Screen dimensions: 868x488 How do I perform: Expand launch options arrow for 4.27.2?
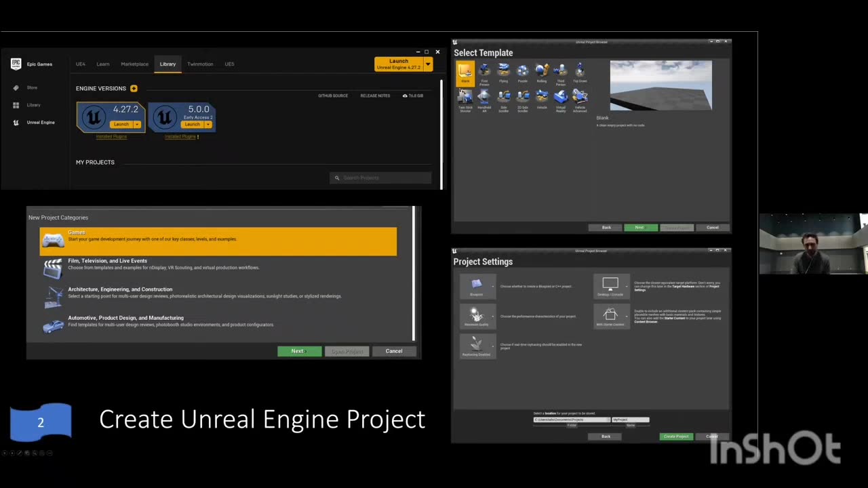pos(137,124)
